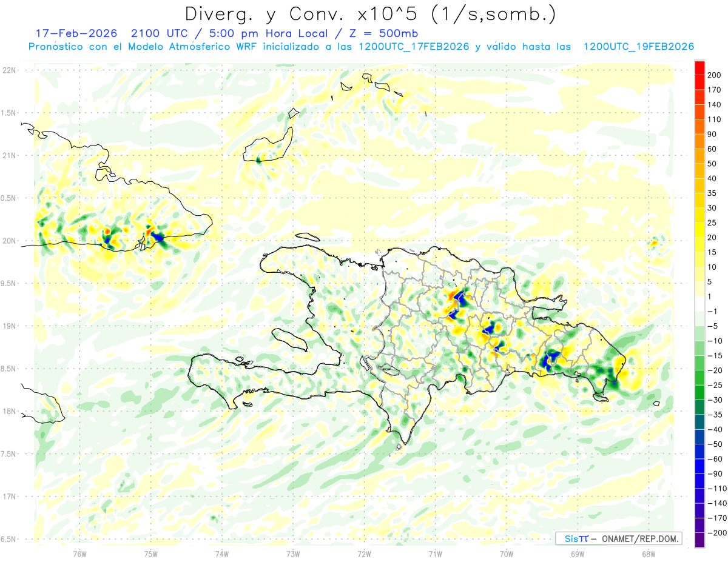The image size is (728, 562).
Task: Click the '22N' latitude label
Action: [x=9, y=70]
